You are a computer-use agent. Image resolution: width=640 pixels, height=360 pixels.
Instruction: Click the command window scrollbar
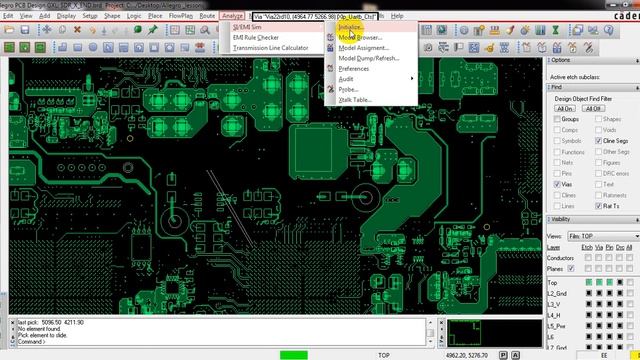[x=430, y=333]
